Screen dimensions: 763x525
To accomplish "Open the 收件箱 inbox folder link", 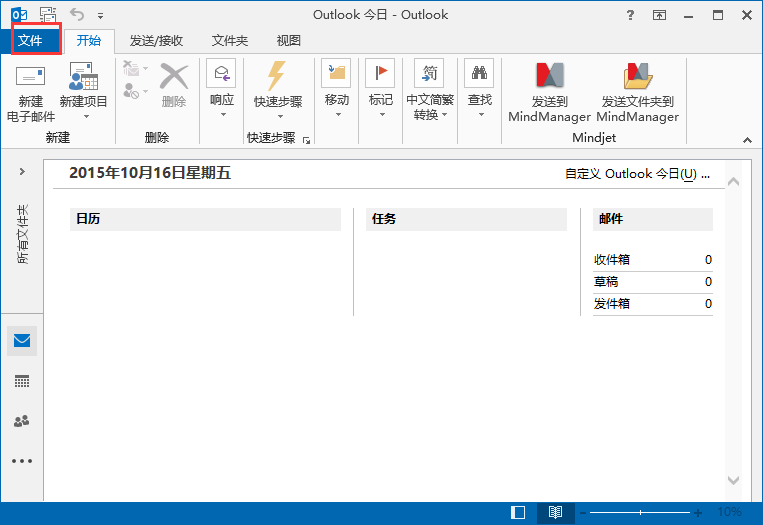I will (612, 260).
